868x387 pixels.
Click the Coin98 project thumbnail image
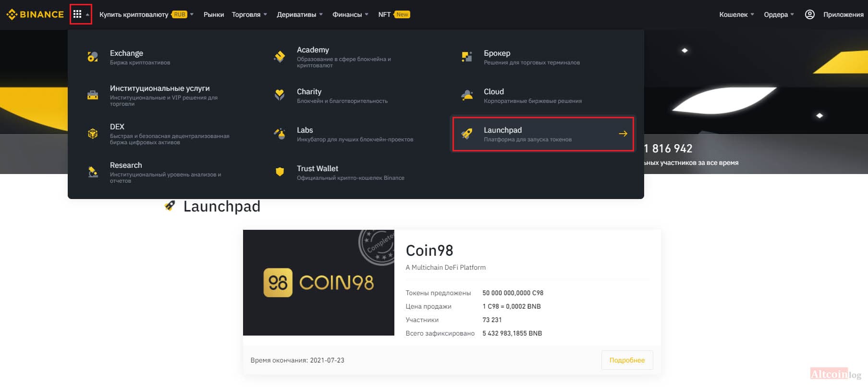coord(318,283)
